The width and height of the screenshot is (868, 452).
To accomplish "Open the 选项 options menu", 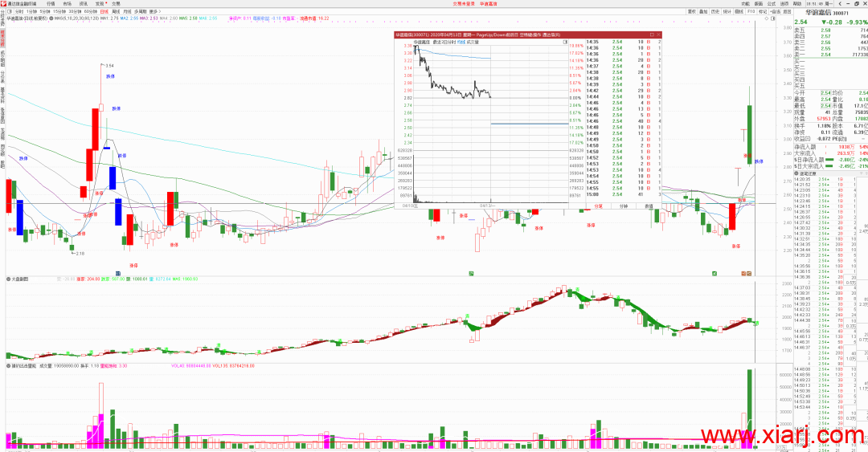I will (x=784, y=3).
